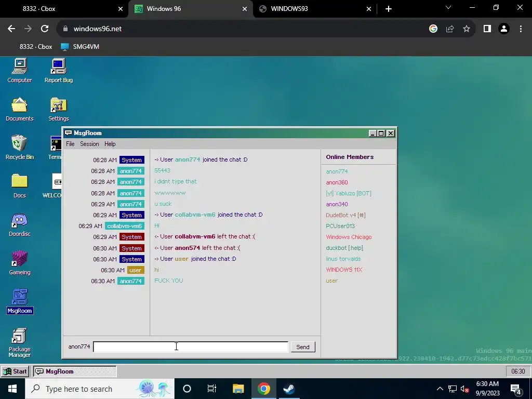Reload the windows96.net page

[45, 29]
